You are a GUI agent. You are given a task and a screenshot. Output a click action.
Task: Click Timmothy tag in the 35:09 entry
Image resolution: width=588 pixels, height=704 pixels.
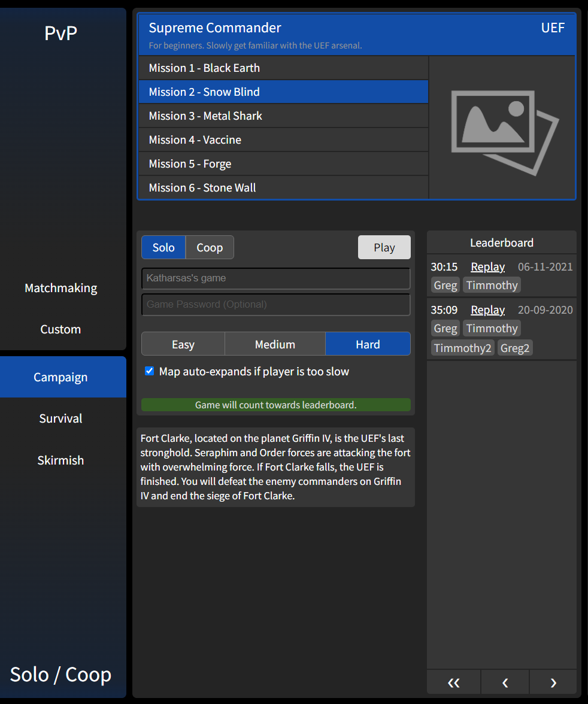coord(492,328)
